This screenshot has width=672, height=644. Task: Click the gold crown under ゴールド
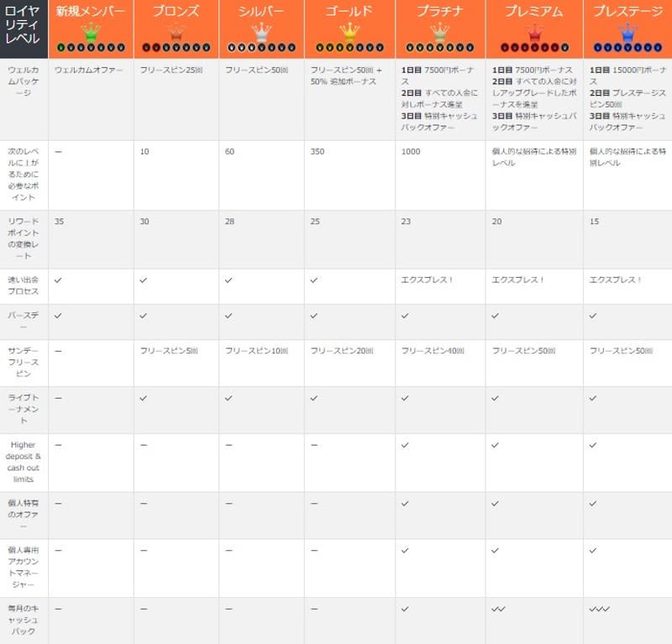pos(349,32)
